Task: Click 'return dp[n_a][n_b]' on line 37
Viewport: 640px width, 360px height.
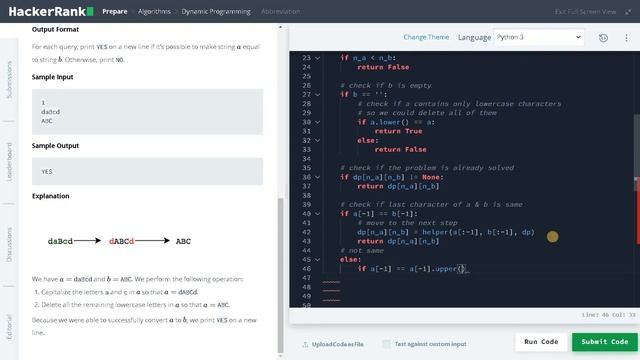Action: 398,186
